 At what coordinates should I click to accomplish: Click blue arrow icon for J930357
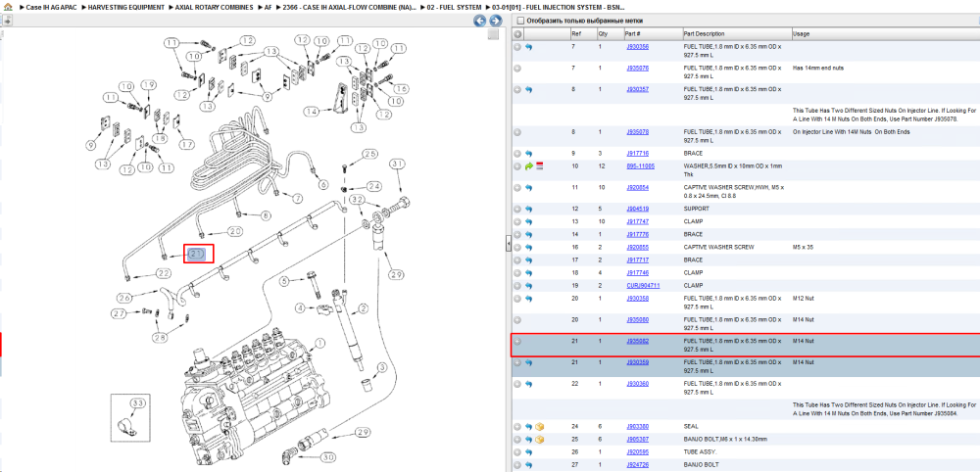529,89
